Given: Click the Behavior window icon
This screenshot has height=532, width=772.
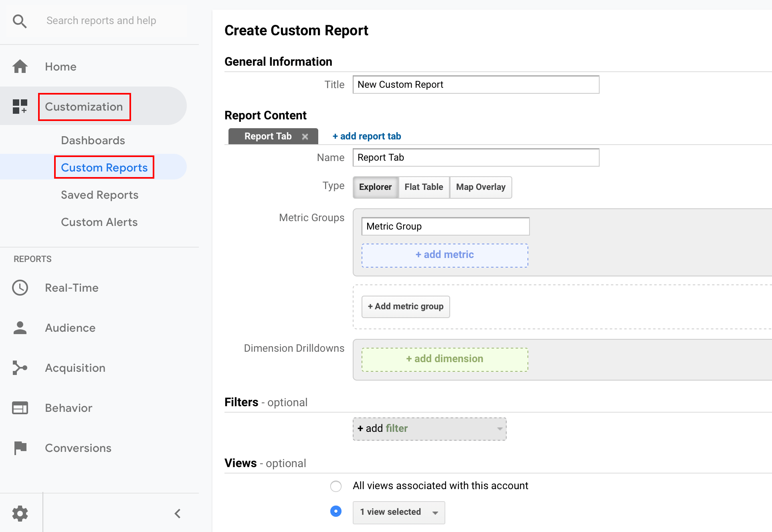Looking at the screenshot, I should coord(20,408).
